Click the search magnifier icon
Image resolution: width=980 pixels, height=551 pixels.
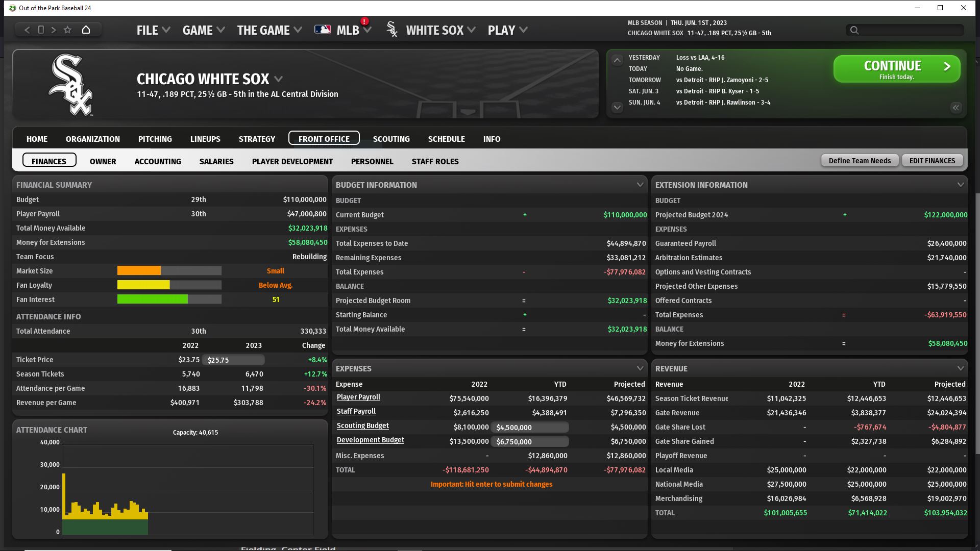(x=854, y=30)
